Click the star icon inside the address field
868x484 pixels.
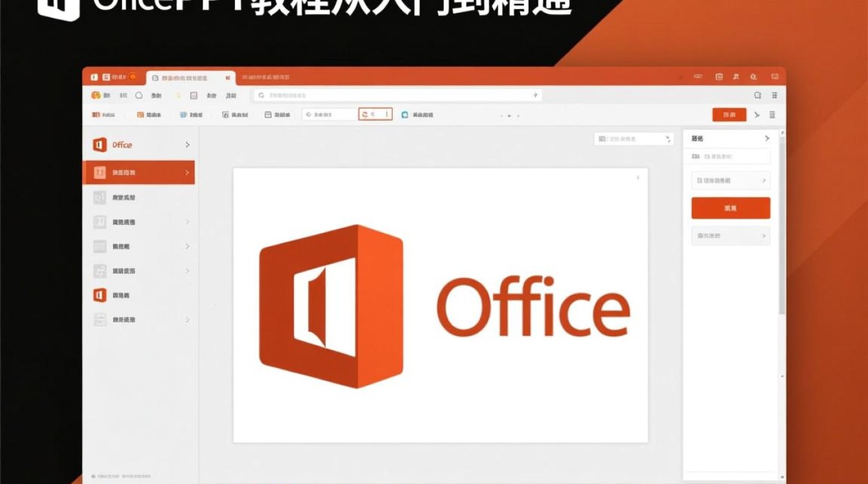point(535,95)
